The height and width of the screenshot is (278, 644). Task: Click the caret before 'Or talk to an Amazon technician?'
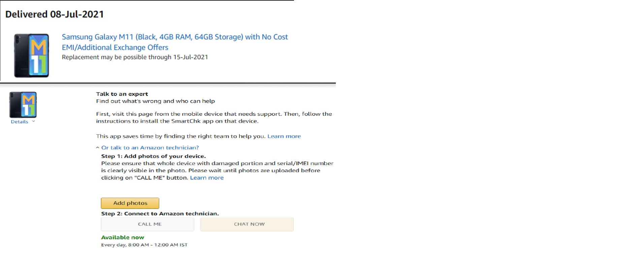[x=98, y=148]
